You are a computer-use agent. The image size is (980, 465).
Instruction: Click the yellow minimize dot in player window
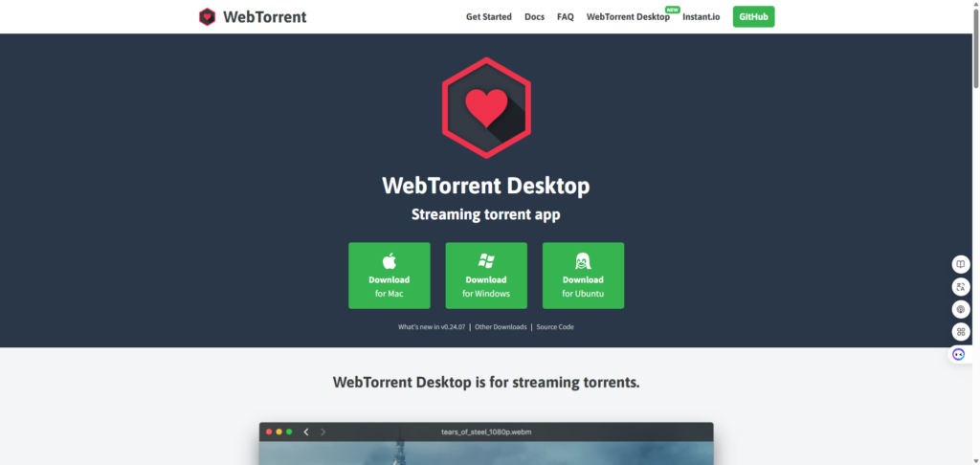click(279, 432)
